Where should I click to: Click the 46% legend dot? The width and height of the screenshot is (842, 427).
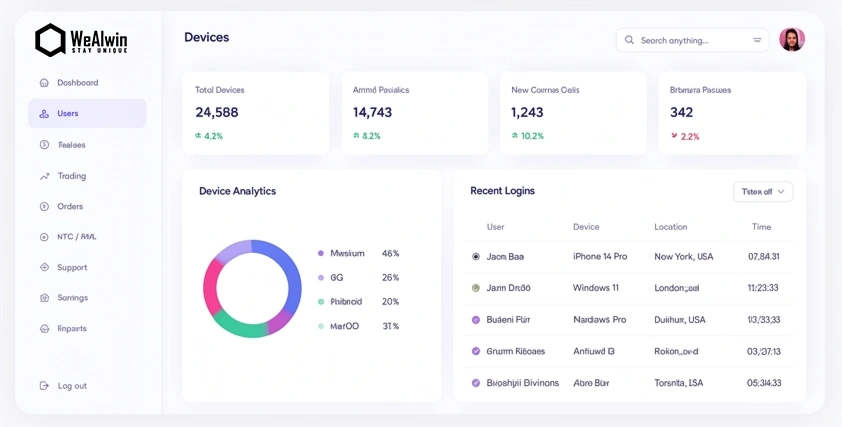pyautogui.click(x=321, y=254)
